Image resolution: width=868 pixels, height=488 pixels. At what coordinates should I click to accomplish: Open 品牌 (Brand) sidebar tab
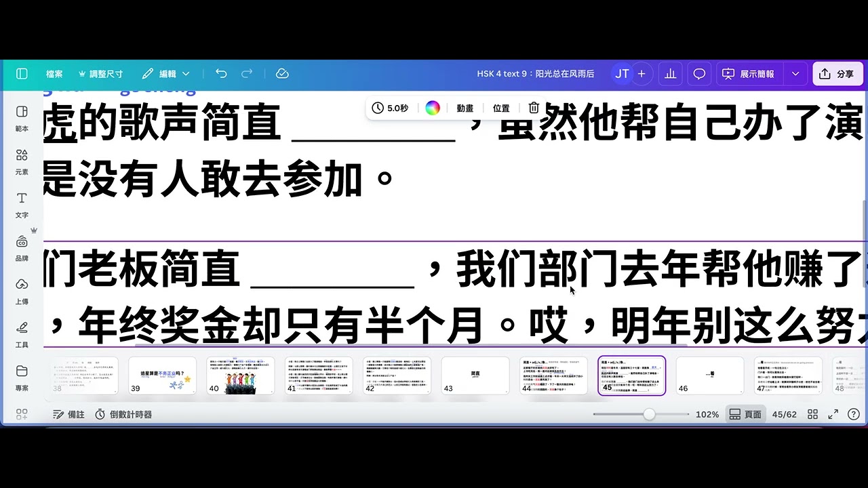tap(22, 248)
